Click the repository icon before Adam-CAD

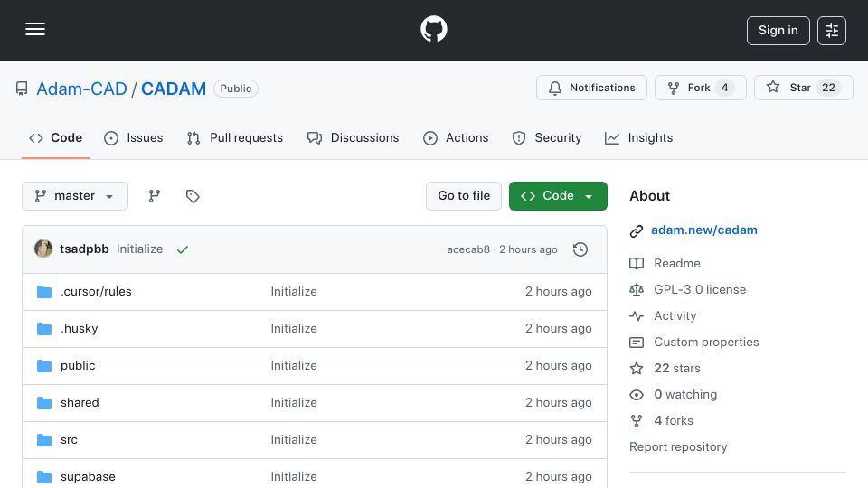point(22,89)
